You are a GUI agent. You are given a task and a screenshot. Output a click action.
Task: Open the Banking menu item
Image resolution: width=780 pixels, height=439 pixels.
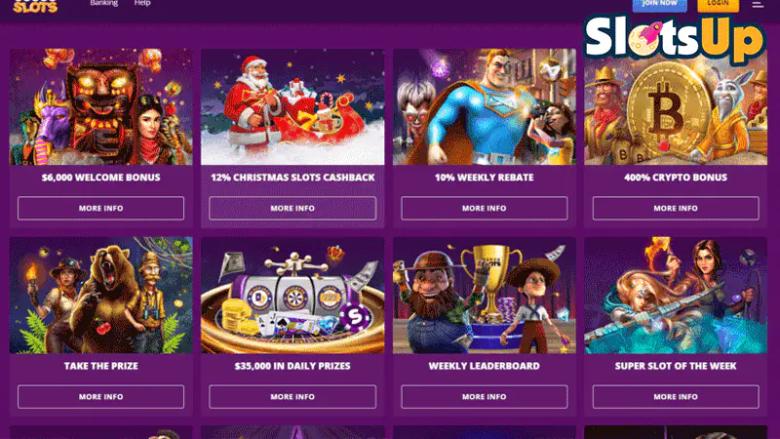103,3
